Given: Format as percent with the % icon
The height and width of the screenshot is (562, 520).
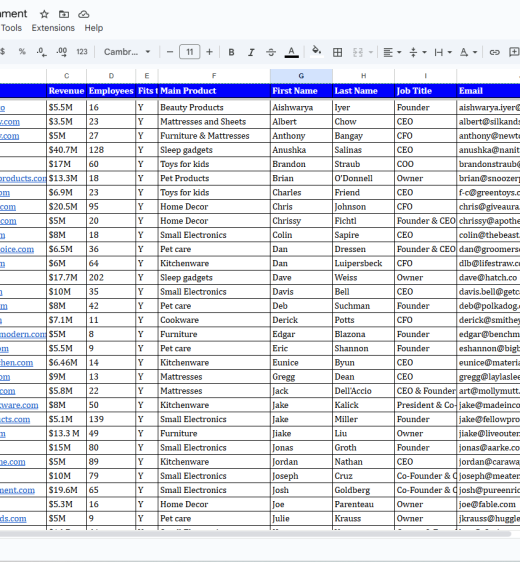Looking at the screenshot, I should (22, 52).
